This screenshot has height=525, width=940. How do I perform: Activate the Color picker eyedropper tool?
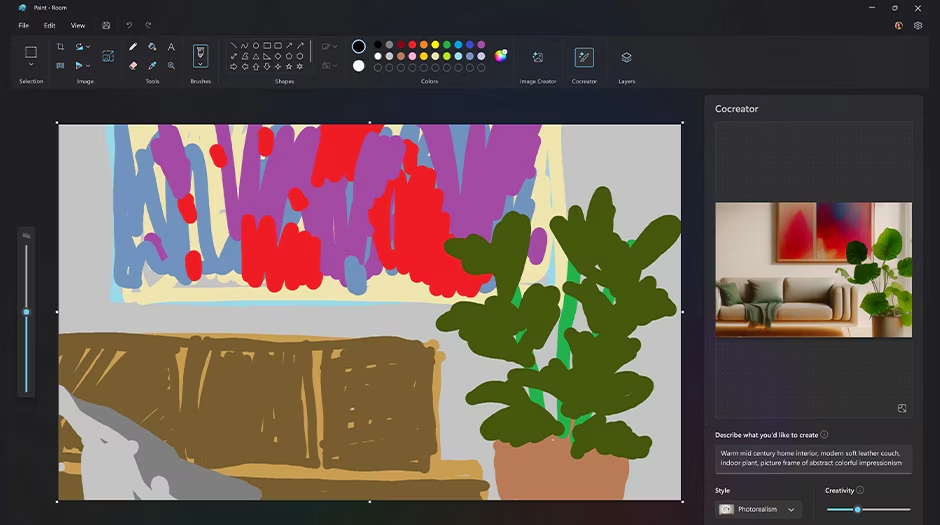click(x=152, y=65)
